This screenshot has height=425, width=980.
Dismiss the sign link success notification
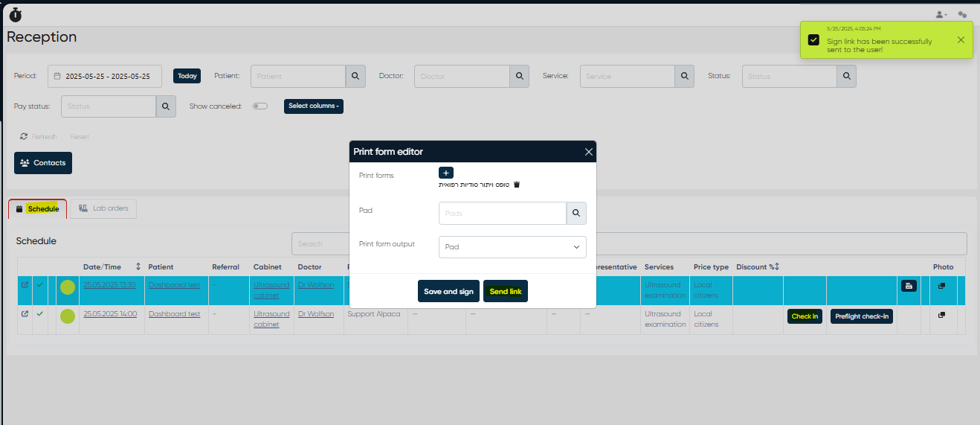[961, 40]
